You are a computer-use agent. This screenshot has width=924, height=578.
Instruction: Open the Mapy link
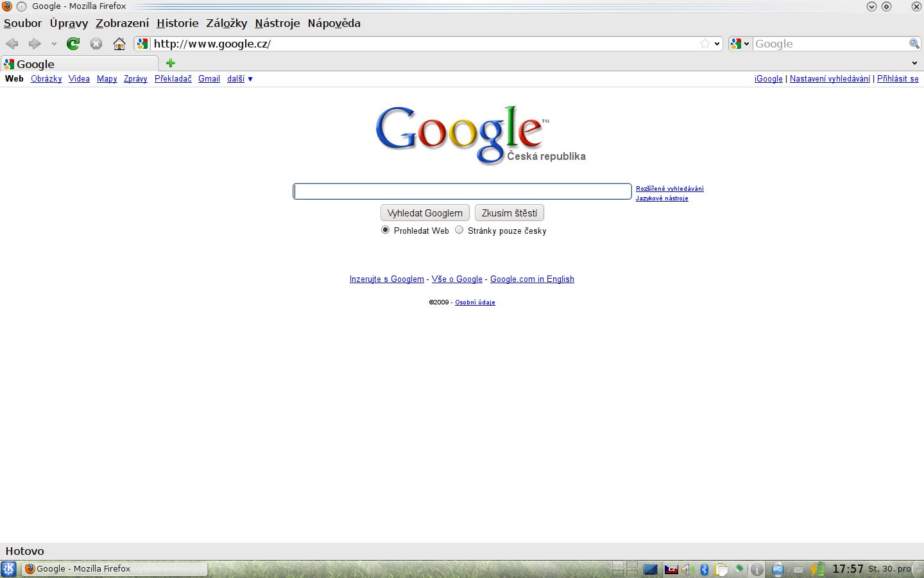coord(107,79)
